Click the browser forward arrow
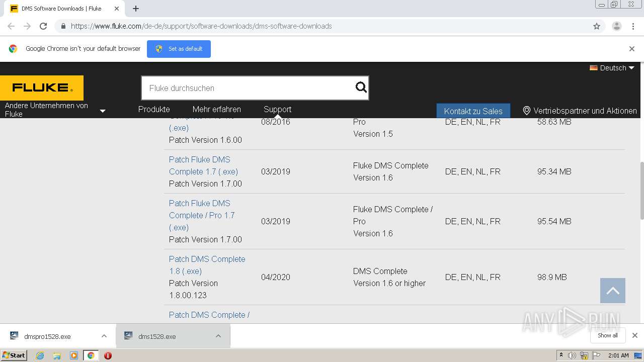644x362 pixels. click(x=27, y=26)
